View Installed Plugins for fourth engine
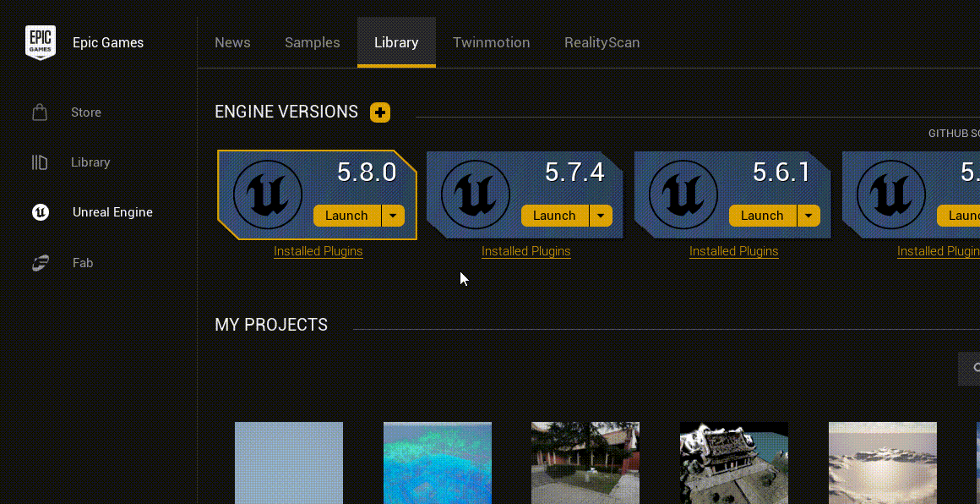The height and width of the screenshot is (504, 980). pos(939,251)
